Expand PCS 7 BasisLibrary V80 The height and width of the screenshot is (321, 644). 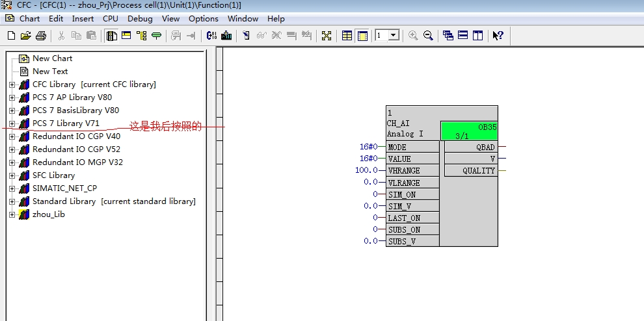tap(12, 111)
